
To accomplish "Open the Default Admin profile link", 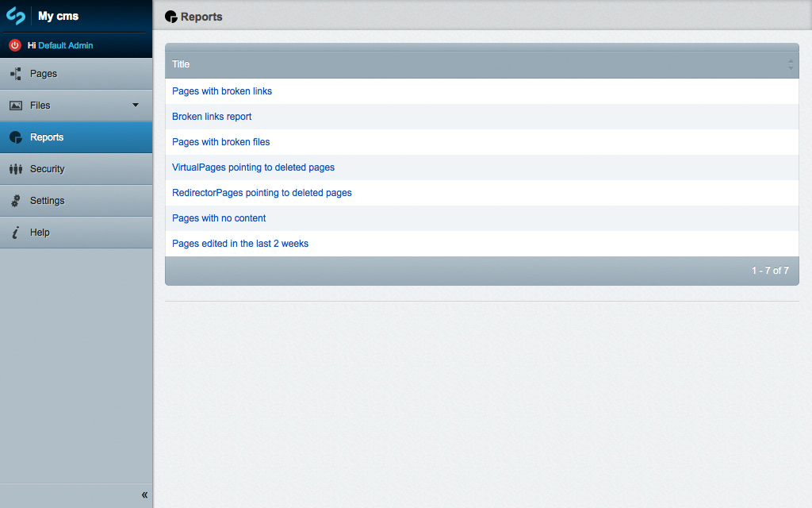I will point(66,45).
